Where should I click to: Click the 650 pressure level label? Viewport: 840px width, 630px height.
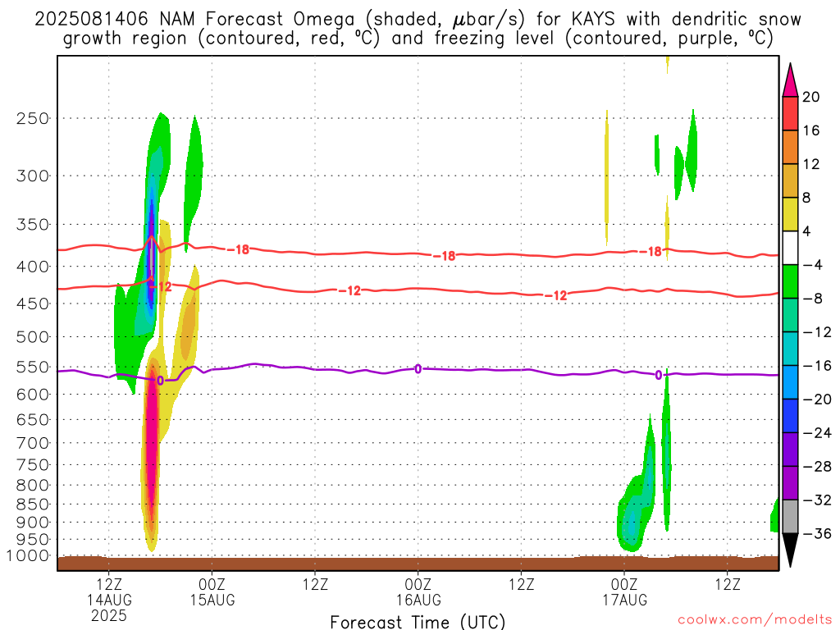click(33, 419)
